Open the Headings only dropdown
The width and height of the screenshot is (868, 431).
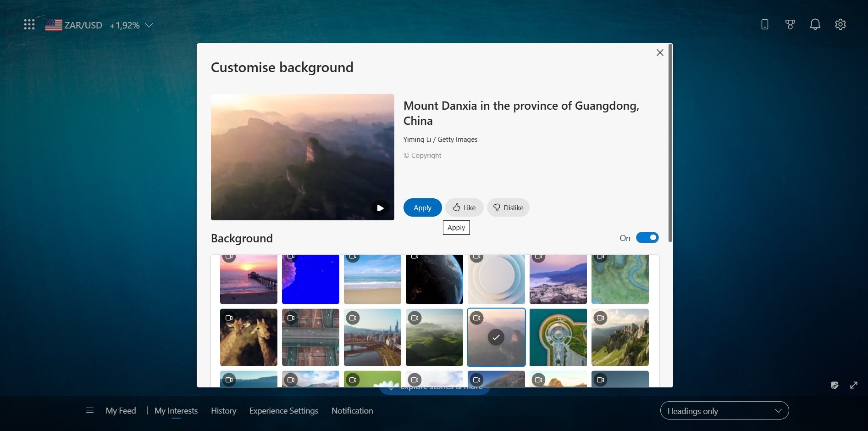coord(724,410)
